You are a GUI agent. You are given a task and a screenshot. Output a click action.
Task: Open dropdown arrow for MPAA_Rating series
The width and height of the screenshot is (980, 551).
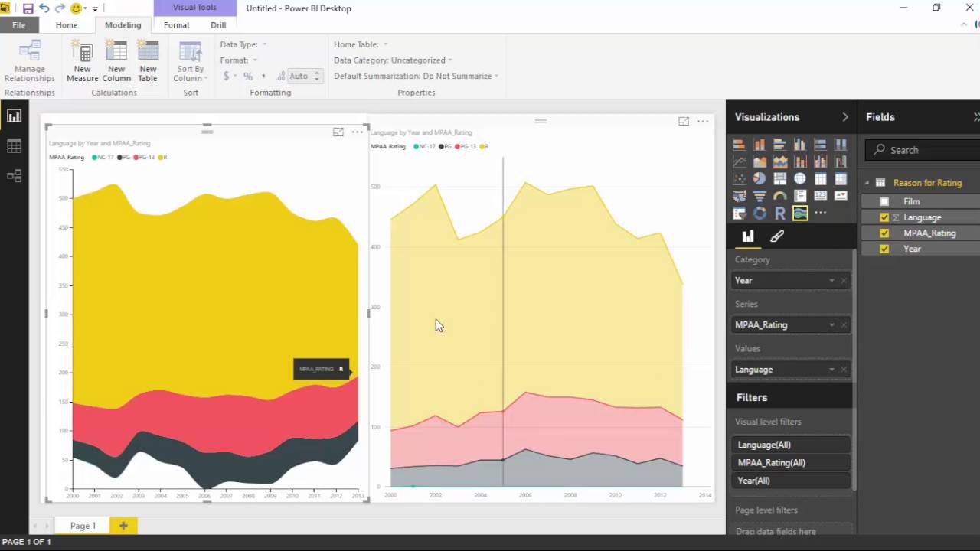pyautogui.click(x=831, y=325)
